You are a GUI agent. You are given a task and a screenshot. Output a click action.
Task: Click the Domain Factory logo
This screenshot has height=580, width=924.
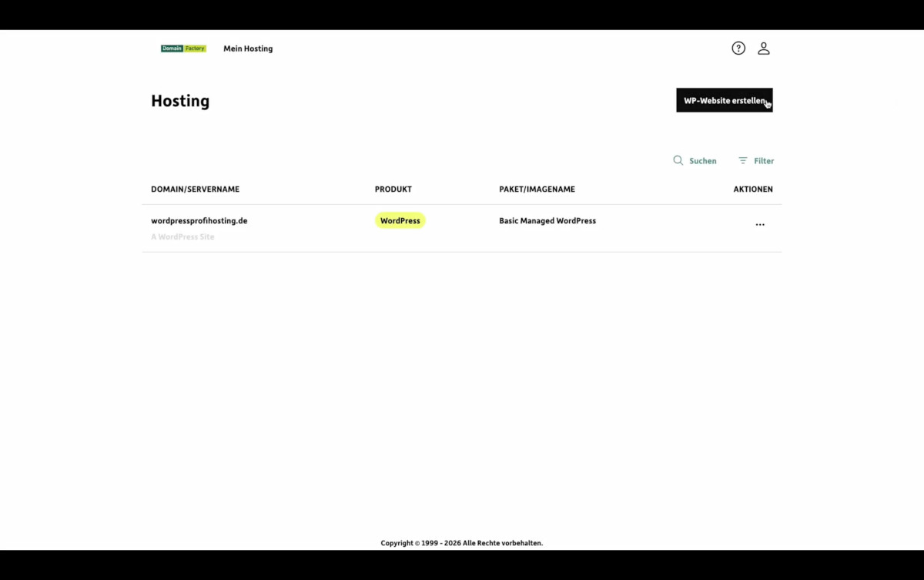click(x=183, y=49)
